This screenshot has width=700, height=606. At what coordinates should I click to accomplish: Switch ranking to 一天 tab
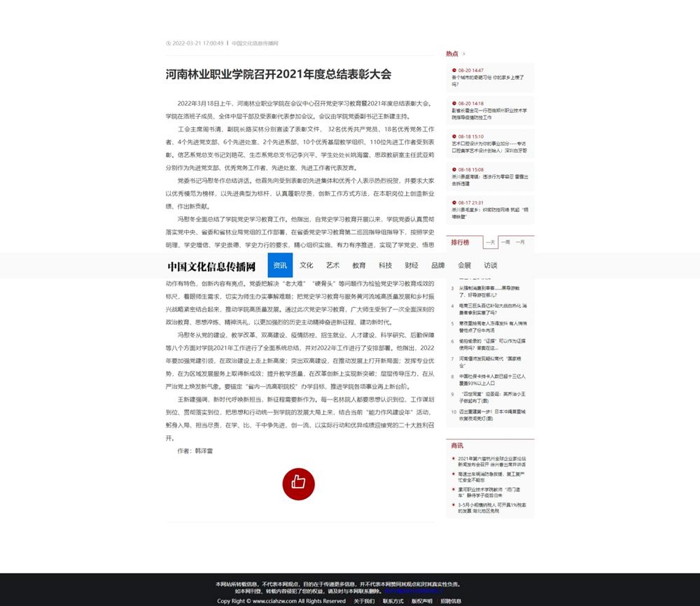click(491, 242)
